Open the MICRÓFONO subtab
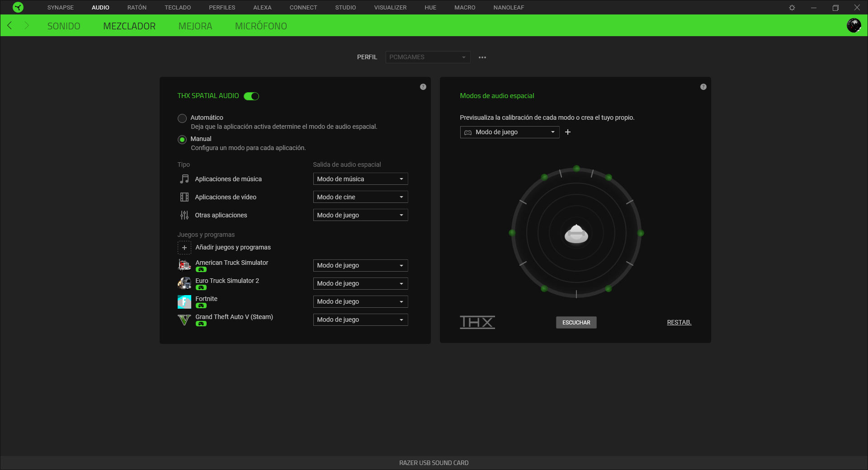 (261, 26)
